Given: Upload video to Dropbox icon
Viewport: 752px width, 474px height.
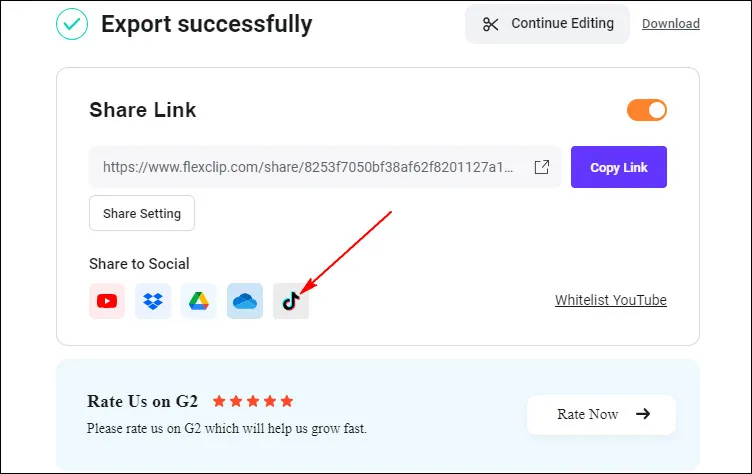Looking at the screenshot, I should (153, 301).
